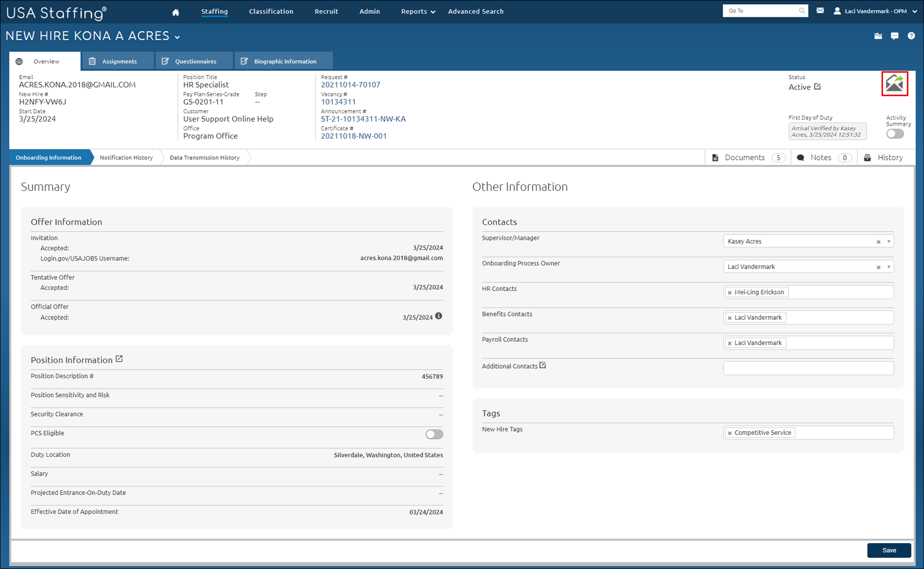
Task: Remove Laci Vandermark from Payroll Contacts
Action: (730, 343)
